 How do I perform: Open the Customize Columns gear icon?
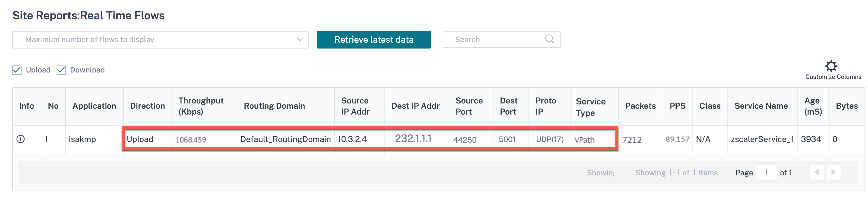831,66
